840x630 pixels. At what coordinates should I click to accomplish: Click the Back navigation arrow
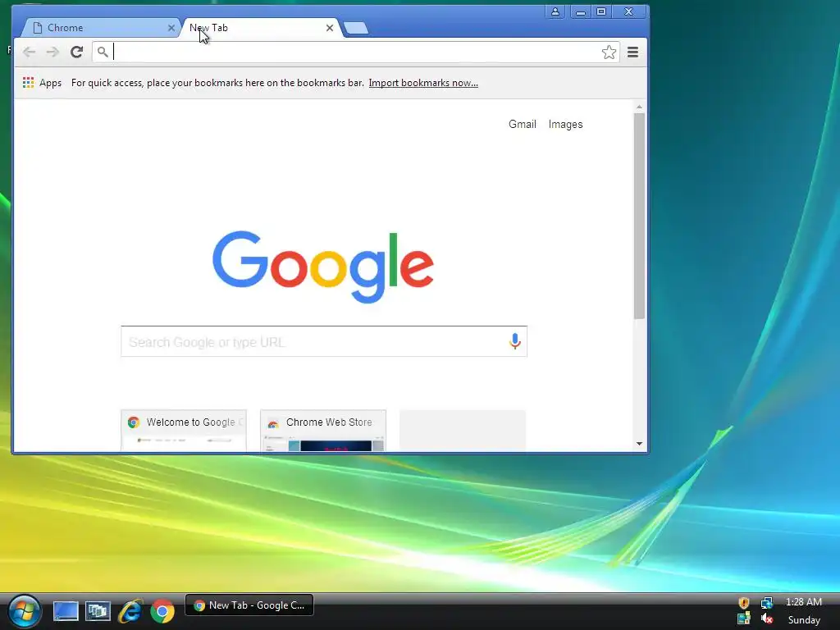tap(29, 52)
